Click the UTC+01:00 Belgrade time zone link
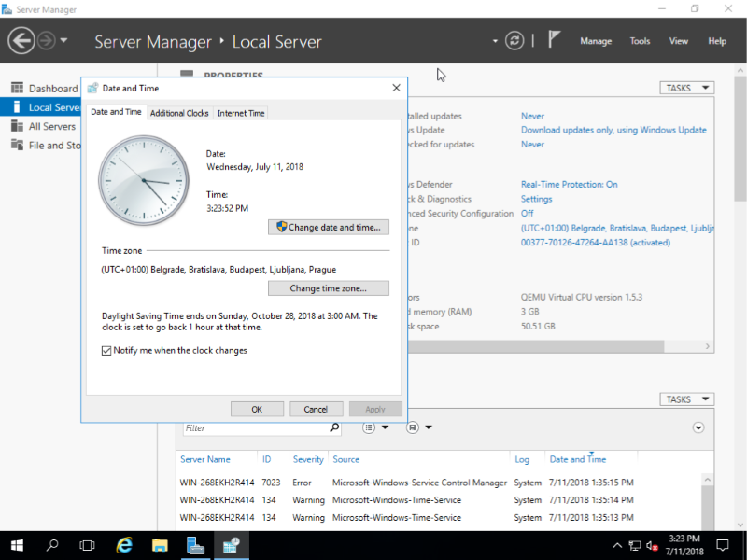The height and width of the screenshot is (560, 747). click(x=617, y=228)
